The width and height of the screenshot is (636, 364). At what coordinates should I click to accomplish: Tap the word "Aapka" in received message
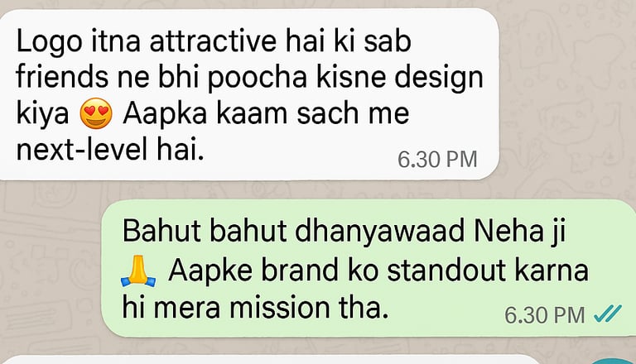(165, 116)
